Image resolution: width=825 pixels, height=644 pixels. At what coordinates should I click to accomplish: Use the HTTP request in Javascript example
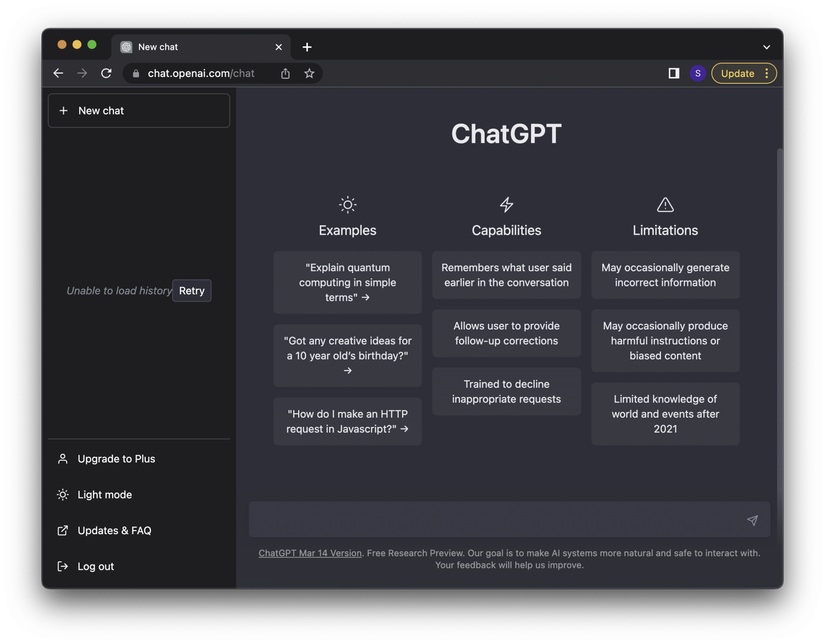click(348, 421)
